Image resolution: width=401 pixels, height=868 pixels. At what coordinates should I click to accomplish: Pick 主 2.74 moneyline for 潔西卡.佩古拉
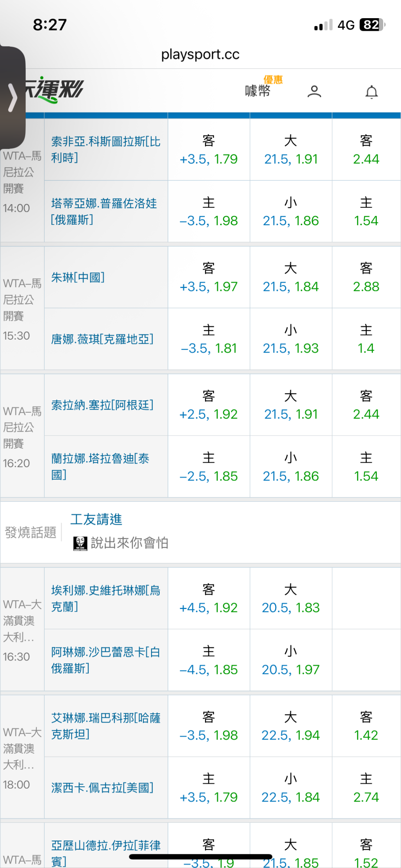(x=366, y=788)
